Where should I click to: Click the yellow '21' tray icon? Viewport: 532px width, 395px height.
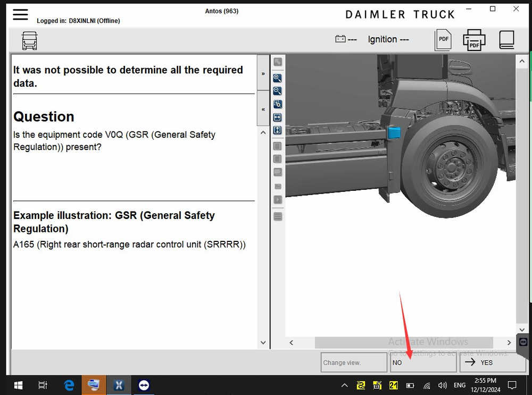394,385
